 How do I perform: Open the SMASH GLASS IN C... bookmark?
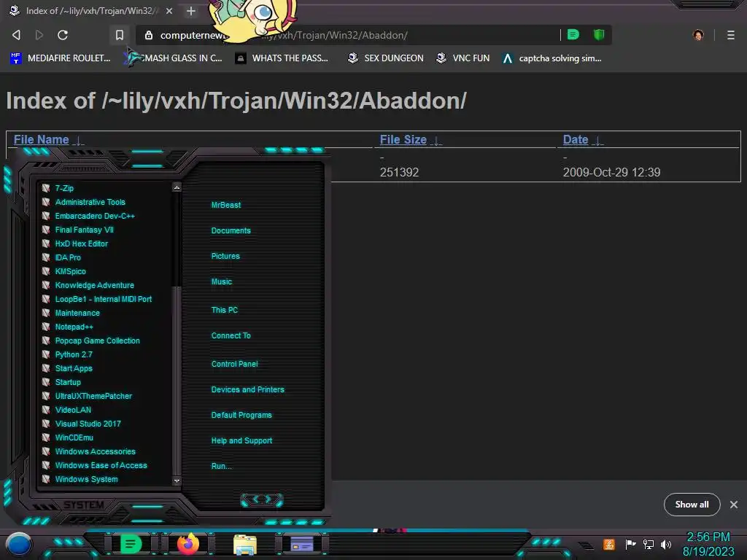(172, 58)
